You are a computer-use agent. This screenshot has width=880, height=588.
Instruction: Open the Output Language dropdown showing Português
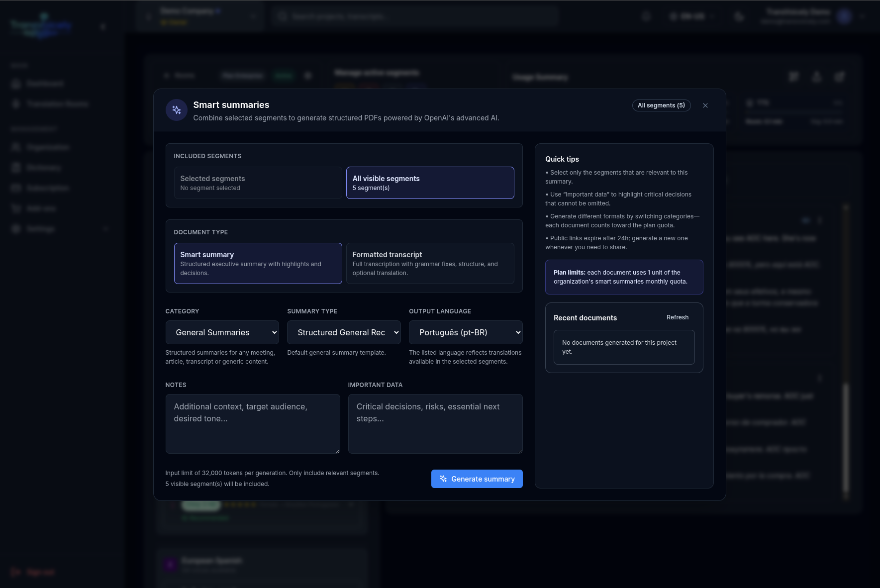click(x=466, y=332)
